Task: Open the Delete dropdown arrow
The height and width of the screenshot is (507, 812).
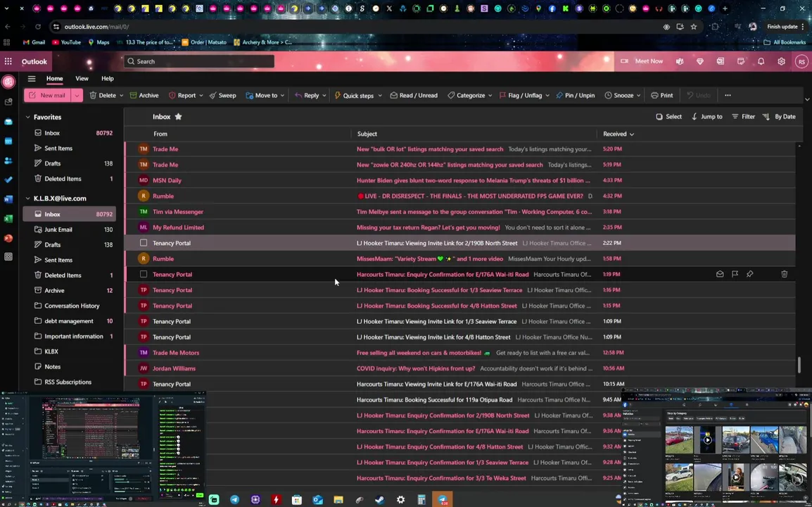Action: [x=121, y=95]
